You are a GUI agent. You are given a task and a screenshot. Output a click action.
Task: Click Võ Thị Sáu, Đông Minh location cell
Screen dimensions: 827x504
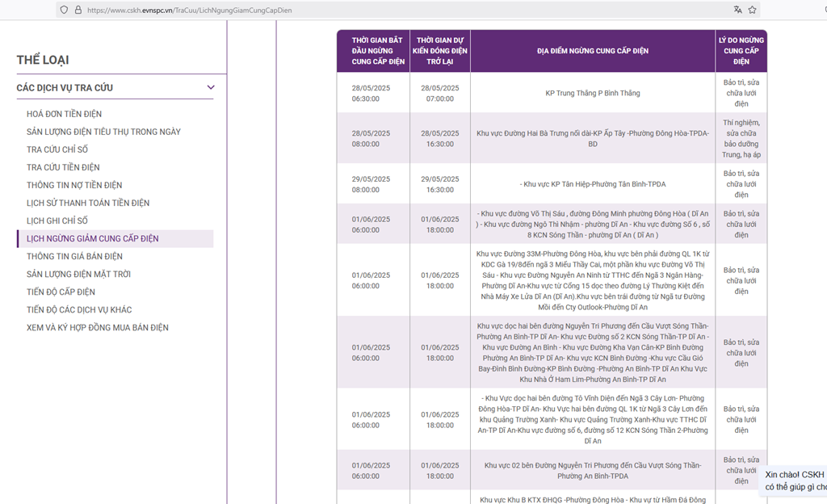(593, 225)
